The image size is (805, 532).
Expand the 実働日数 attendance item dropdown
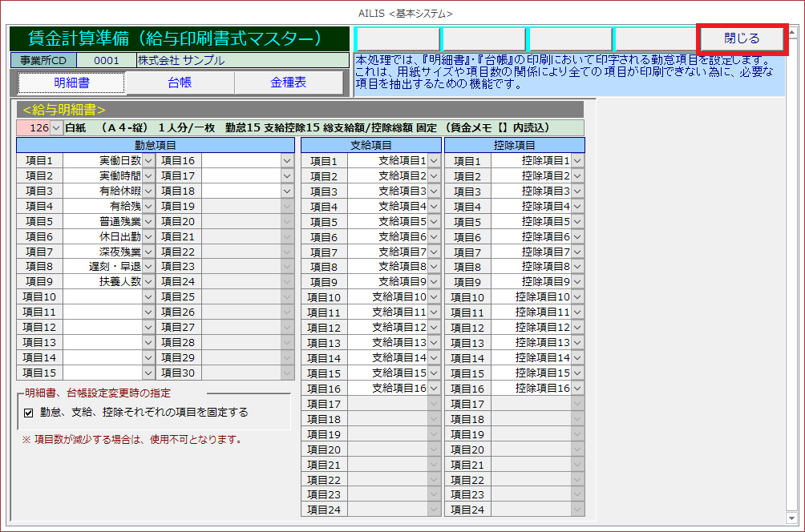click(148, 160)
